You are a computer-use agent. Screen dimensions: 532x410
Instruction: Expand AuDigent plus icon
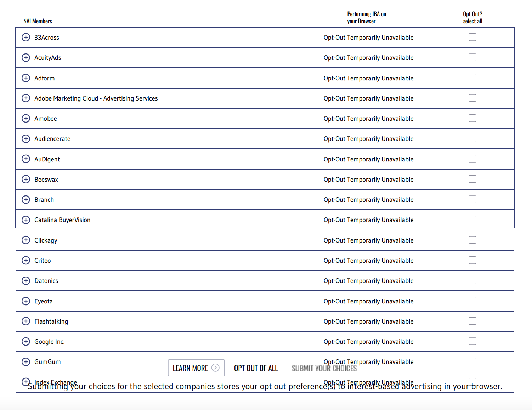26,159
